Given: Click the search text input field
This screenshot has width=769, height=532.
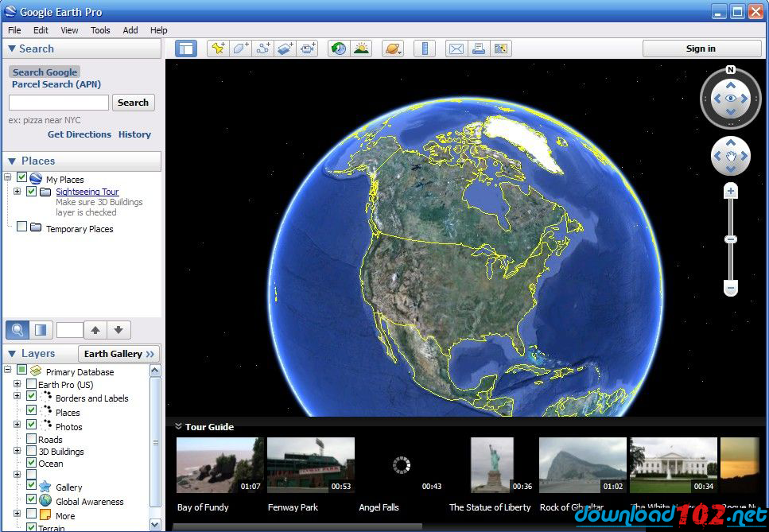Looking at the screenshot, I should click(x=59, y=103).
